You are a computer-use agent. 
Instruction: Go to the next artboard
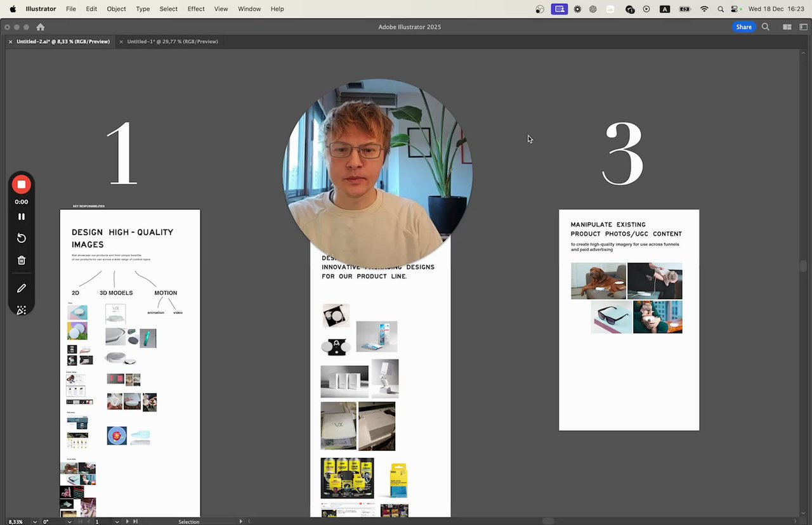click(127, 521)
